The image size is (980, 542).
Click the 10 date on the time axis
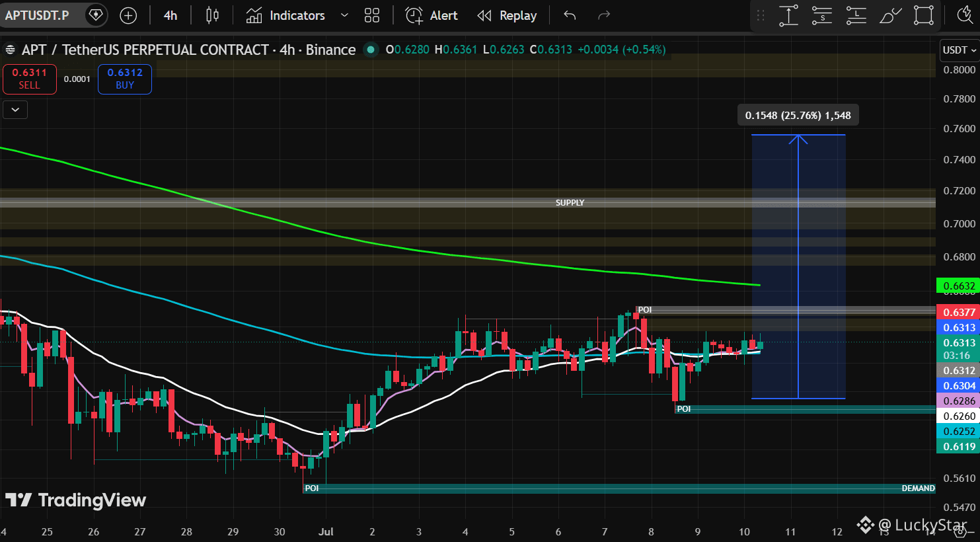pos(744,531)
